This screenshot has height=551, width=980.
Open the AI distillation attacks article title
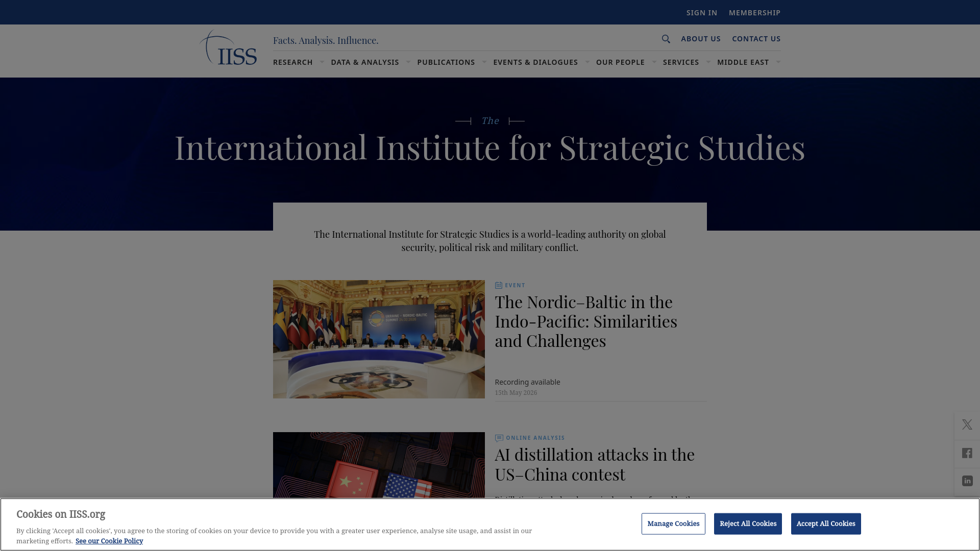tap(595, 464)
